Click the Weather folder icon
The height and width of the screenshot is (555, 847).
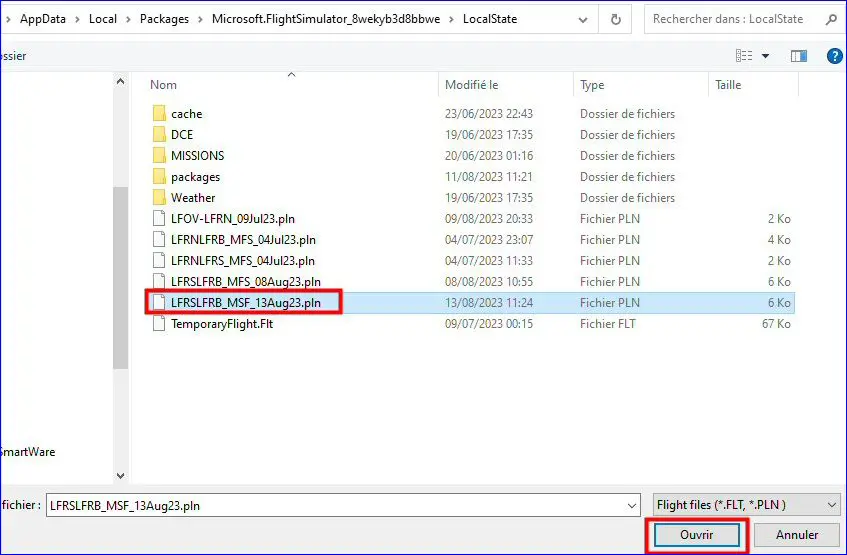click(159, 198)
